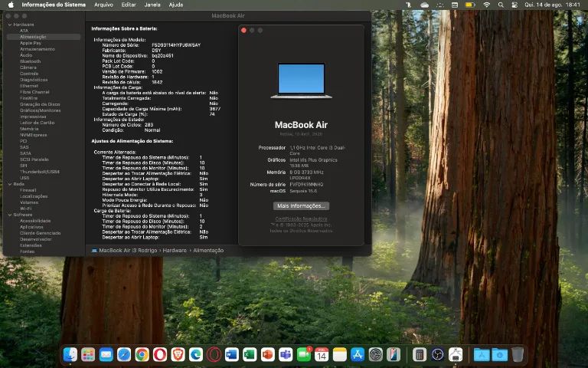This screenshot has width=588, height=368.
Task: Open iPhone Mirroring app in Dock
Action: tap(394, 354)
